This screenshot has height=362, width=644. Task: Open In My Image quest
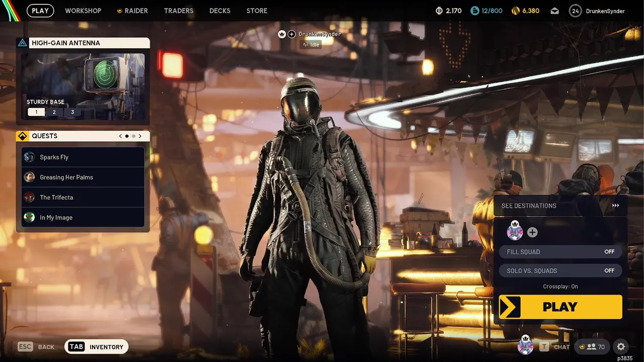point(83,217)
